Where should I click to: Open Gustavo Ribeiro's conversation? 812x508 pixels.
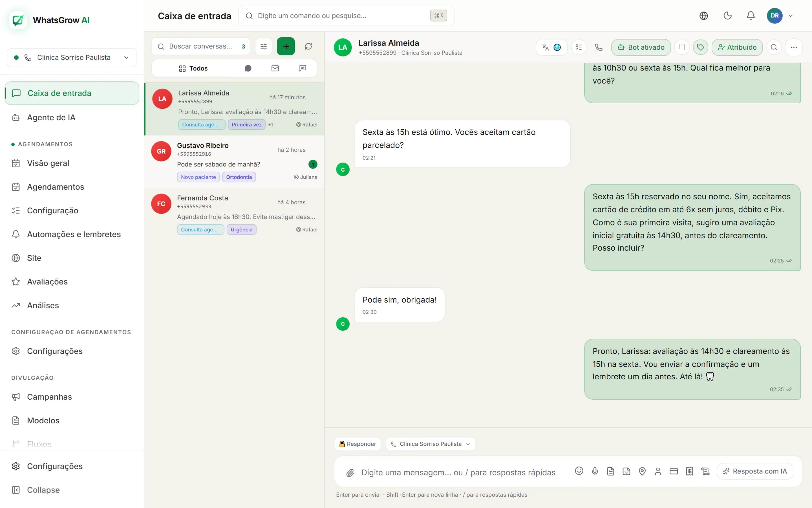click(234, 162)
